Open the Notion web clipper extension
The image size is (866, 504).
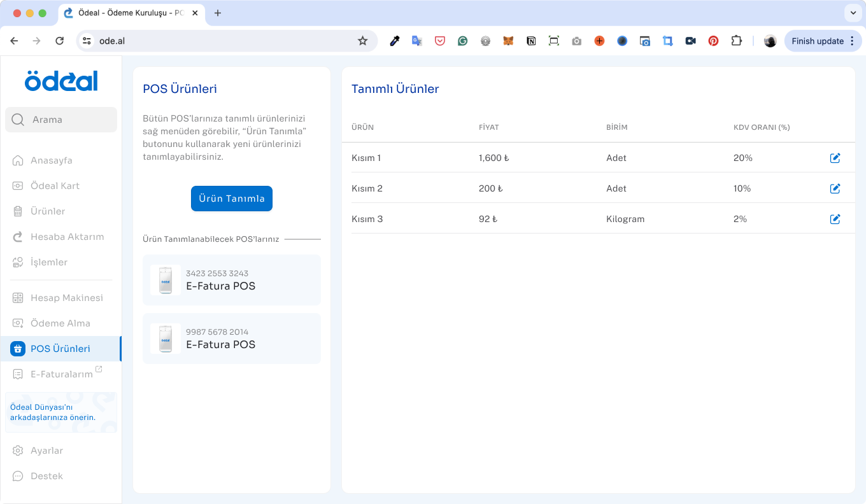[531, 41]
